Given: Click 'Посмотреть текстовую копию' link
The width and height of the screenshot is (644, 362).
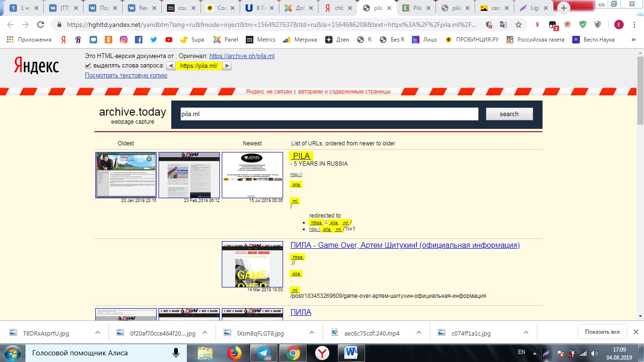Looking at the screenshot, I should 126,75.
